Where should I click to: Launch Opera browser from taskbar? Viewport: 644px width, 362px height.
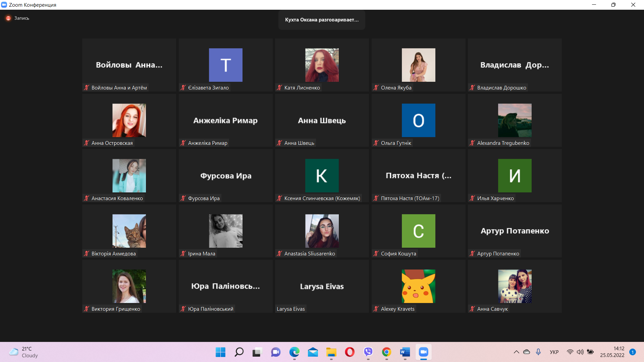pyautogui.click(x=350, y=352)
